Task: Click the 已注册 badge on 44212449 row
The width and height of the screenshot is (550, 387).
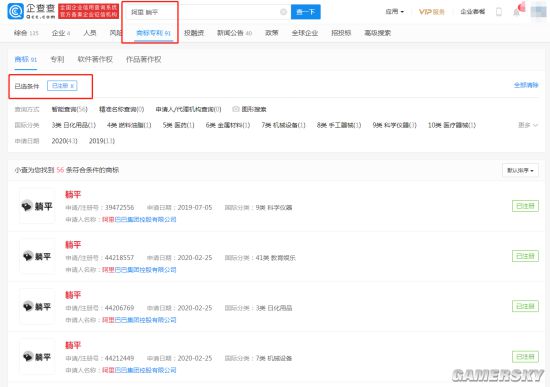Action: point(525,357)
